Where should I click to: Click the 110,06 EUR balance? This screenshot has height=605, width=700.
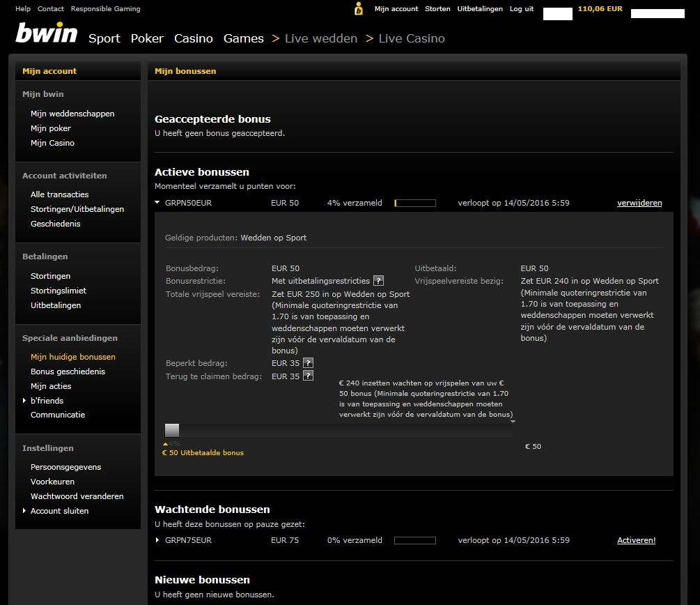pos(600,8)
